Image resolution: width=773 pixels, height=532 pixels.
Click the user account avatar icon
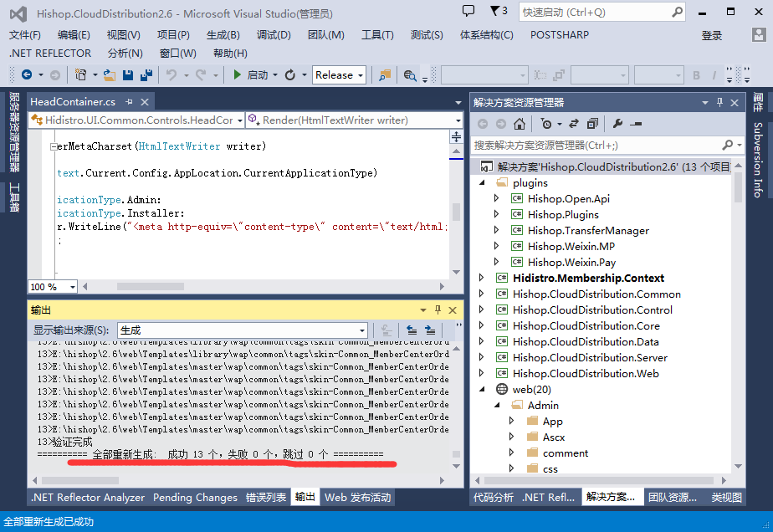pos(758,34)
